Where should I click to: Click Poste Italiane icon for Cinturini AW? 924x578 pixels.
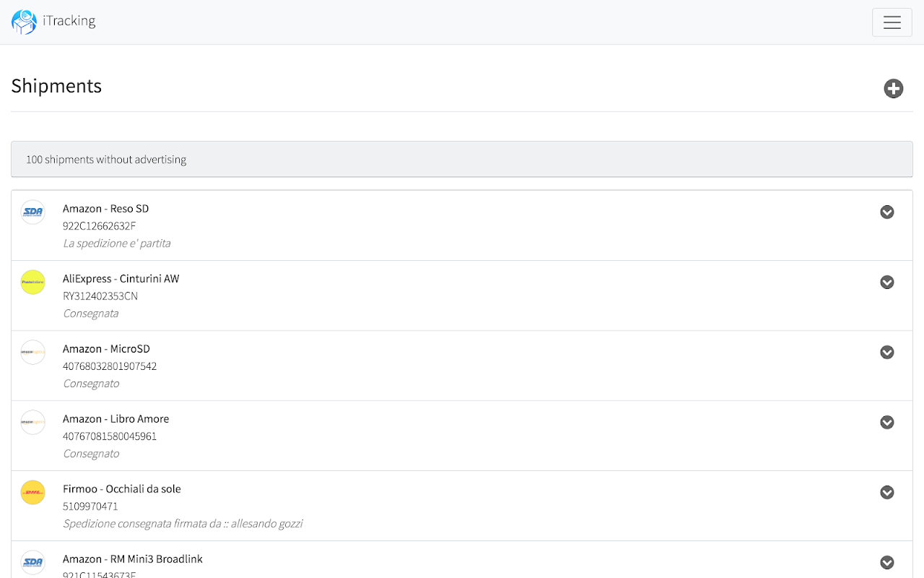33,282
